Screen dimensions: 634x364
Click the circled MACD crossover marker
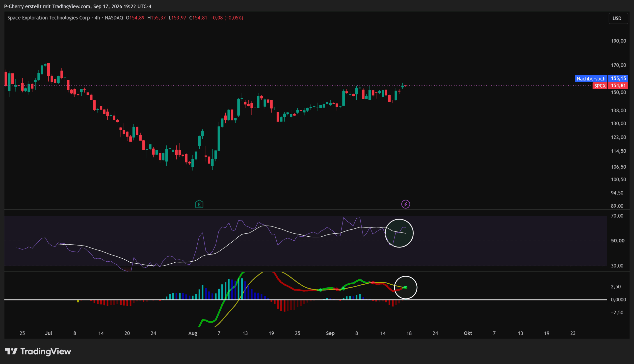[x=405, y=287]
